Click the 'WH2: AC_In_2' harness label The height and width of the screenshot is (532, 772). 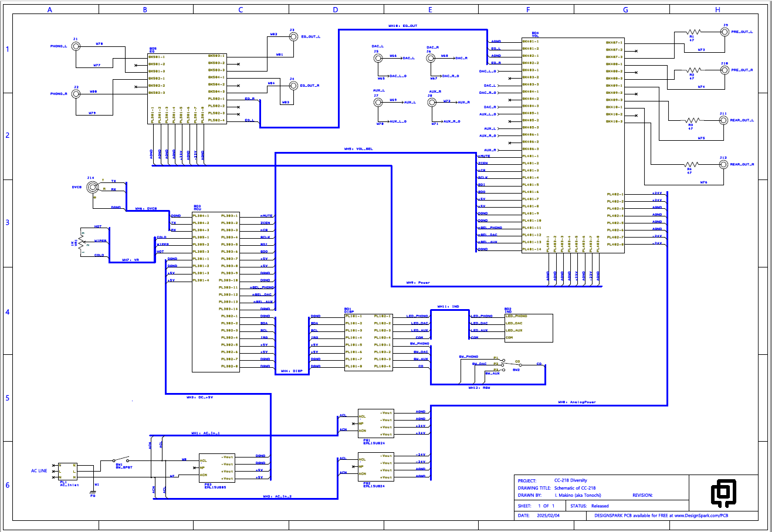point(276,497)
